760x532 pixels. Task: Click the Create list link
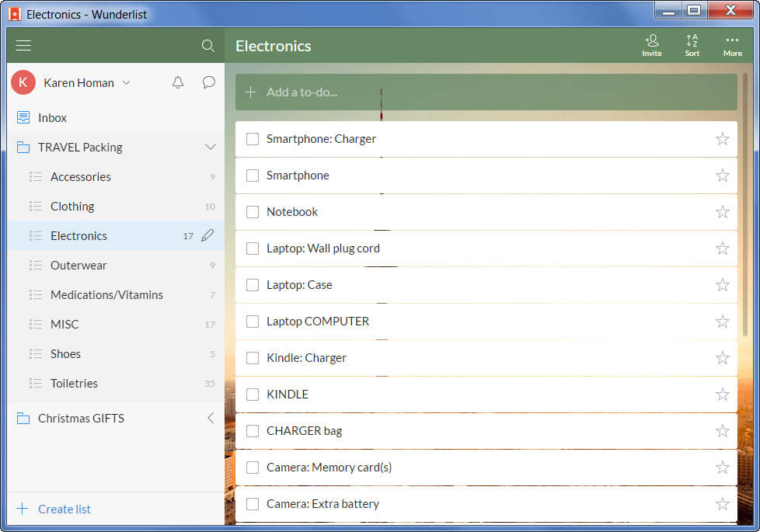(x=64, y=509)
